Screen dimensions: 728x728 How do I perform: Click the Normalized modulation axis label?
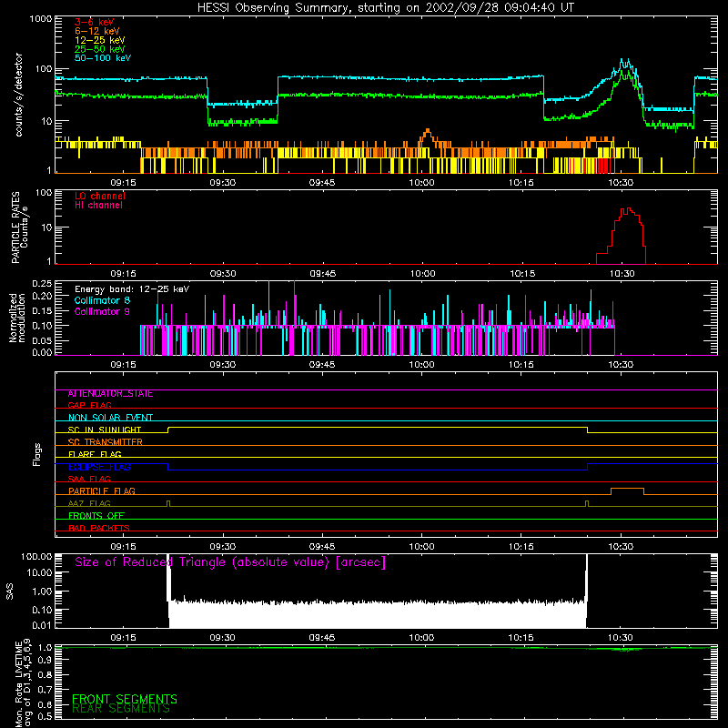click(x=17, y=318)
